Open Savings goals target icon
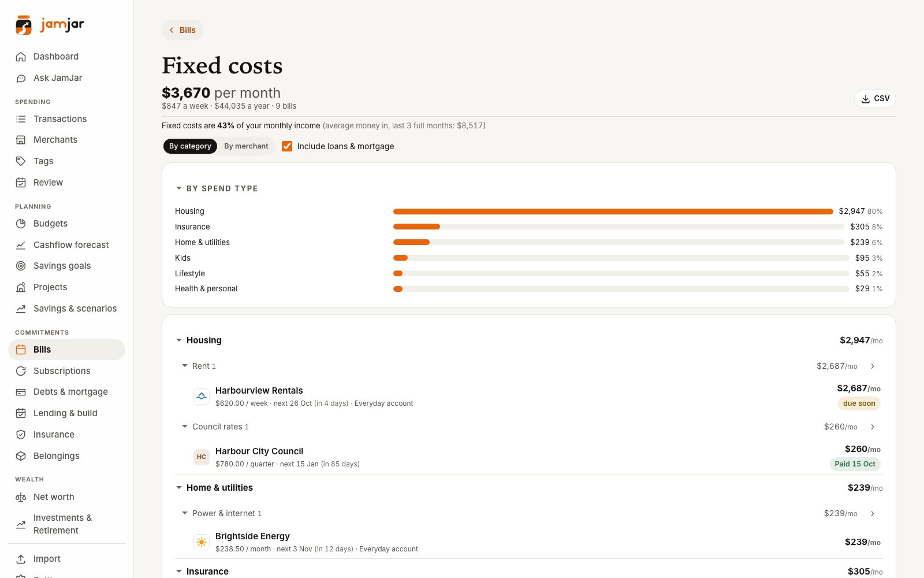Image resolution: width=924 pixels, height=578 pixels. click(21, 266)
